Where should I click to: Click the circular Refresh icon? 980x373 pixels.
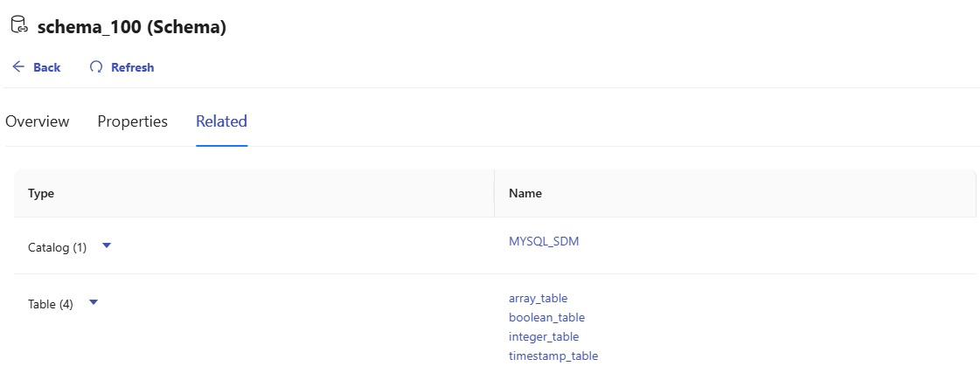coord(96,67)
